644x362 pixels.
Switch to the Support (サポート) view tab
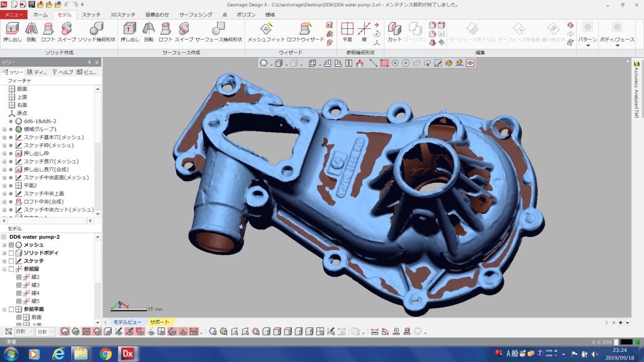pyautogui.click(x=158, y=322)
